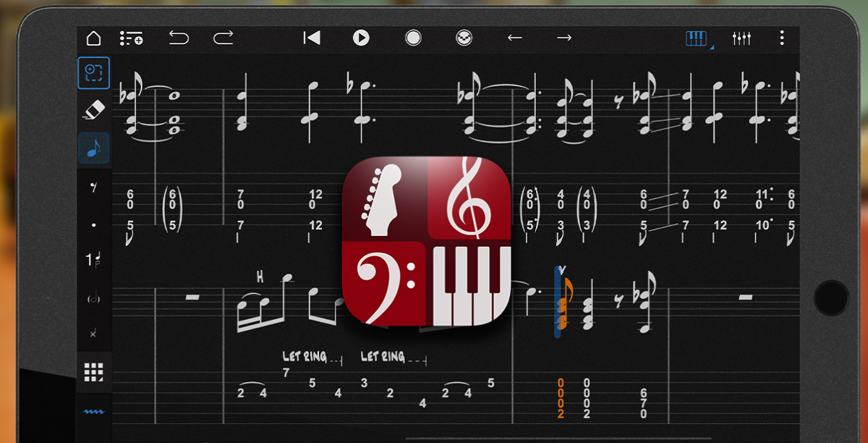Toggle dead note x marker
The width and height of the screenshot is (868, 443).
(94, 334)
